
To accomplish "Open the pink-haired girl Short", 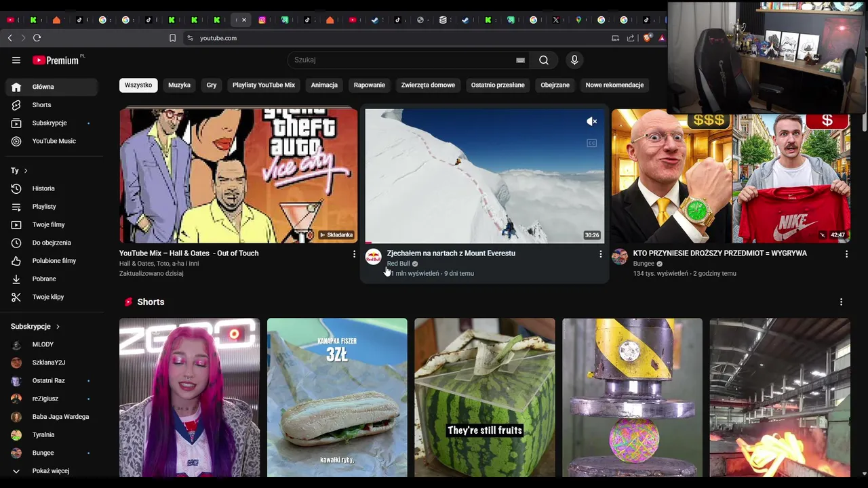I will click(189, 398).
